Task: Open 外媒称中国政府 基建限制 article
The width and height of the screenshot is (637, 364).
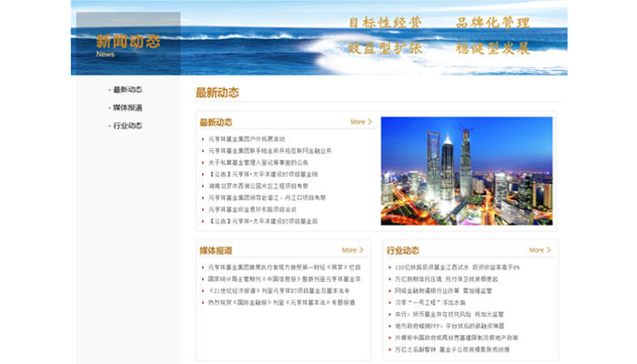Action: (456, 338)
